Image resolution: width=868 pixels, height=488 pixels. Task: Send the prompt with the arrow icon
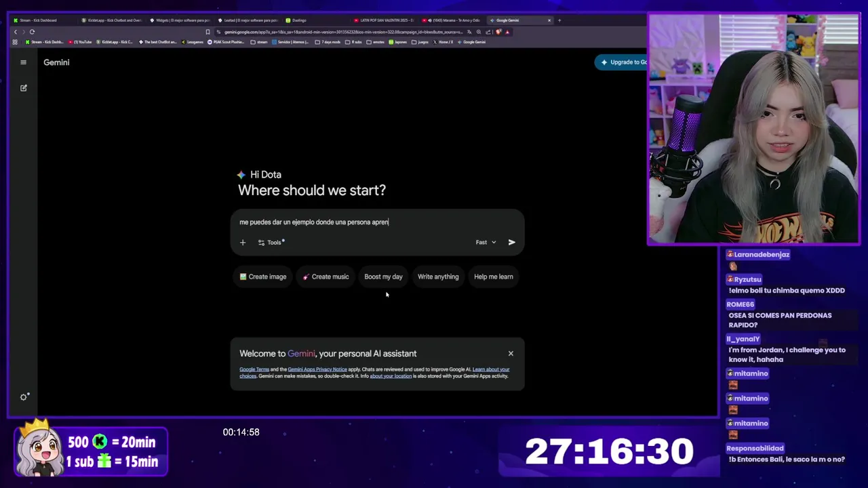(512, 242)
